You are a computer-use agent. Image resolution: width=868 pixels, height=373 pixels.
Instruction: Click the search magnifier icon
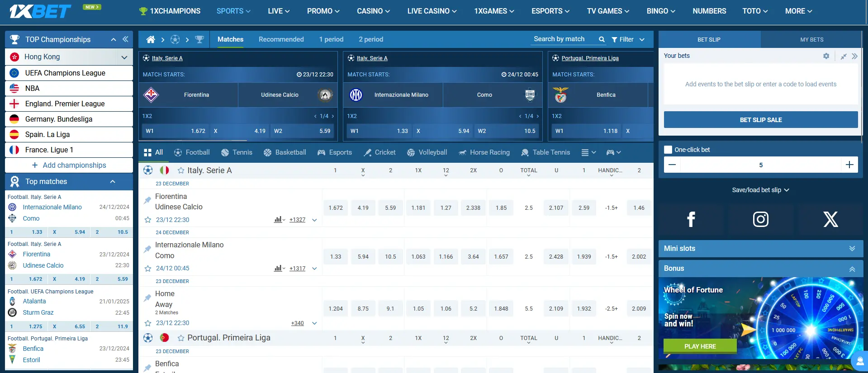(x=602, y=39)
